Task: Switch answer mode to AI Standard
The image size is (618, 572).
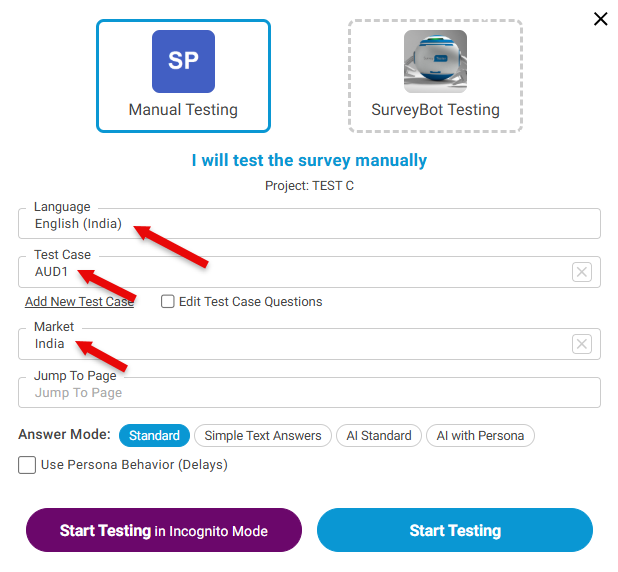Action: [x=379, y=435]
